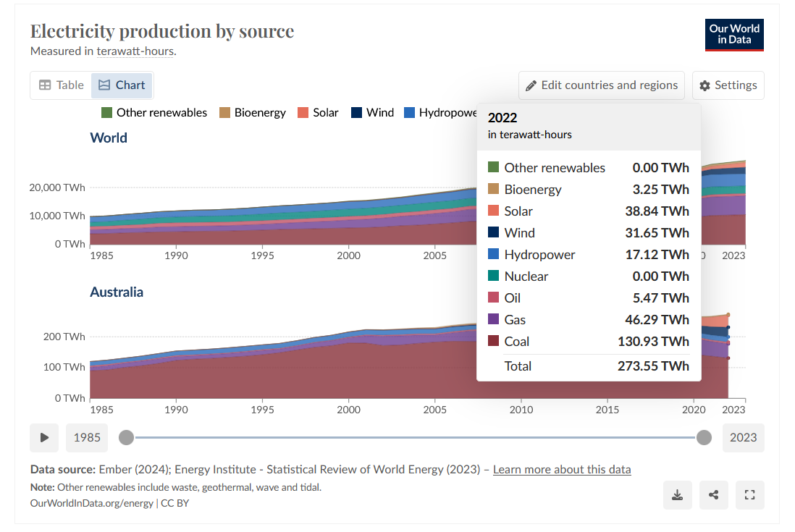This screenshot has height=532, width=795.
Task: Open Edit countries and regions
Action: tap(601, 85)
